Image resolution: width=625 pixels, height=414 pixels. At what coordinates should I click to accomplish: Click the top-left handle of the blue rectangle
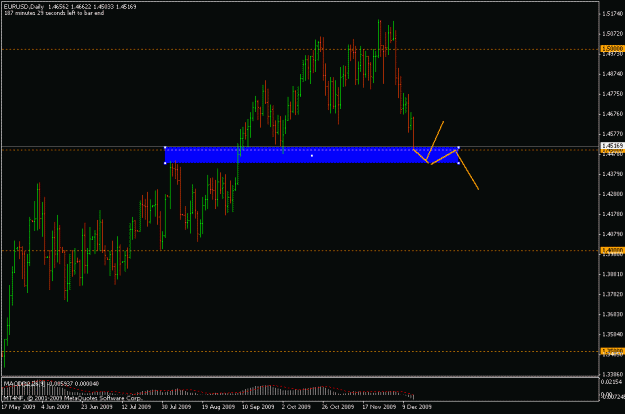click(165, 148)
